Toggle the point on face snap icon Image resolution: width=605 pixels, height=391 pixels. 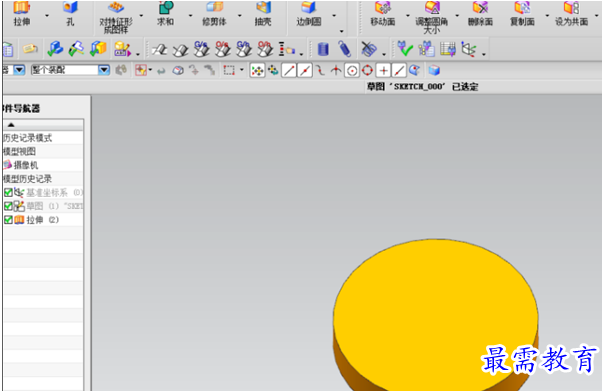pos(415,70)
